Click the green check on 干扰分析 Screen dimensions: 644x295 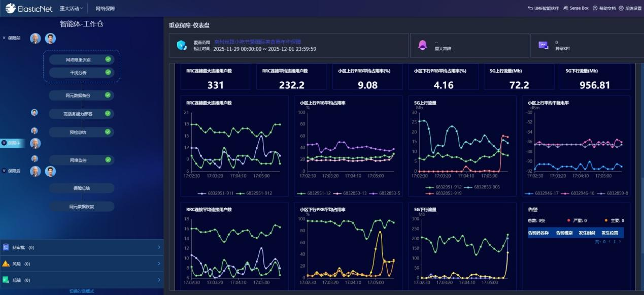(108, 72)
